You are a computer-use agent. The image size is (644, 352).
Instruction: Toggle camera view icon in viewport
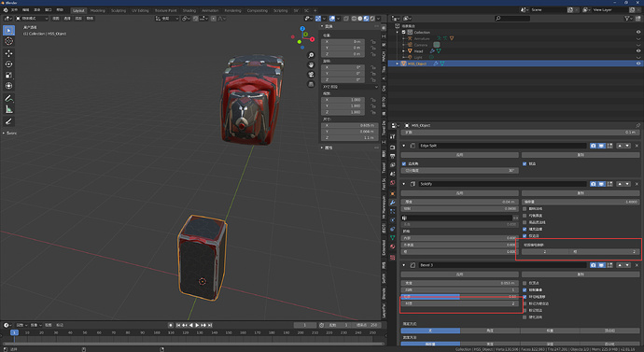coord(311,75)
